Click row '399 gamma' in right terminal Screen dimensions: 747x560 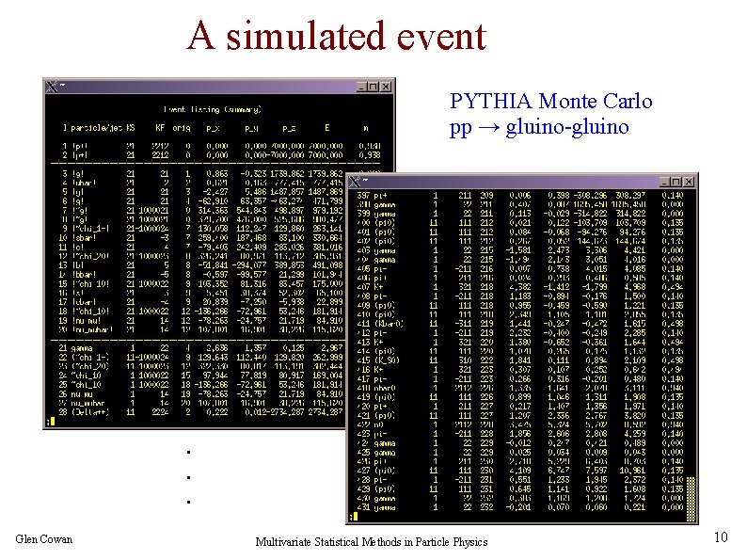(520, 214)
